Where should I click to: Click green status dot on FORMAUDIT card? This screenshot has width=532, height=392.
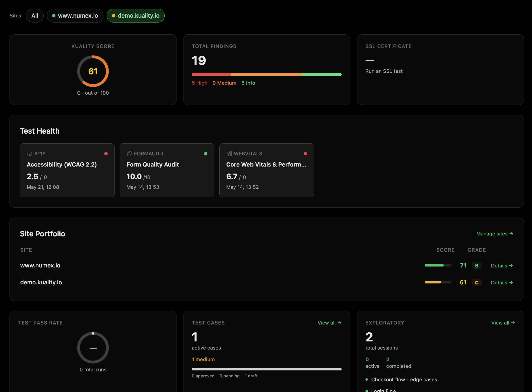click(206, 154)
